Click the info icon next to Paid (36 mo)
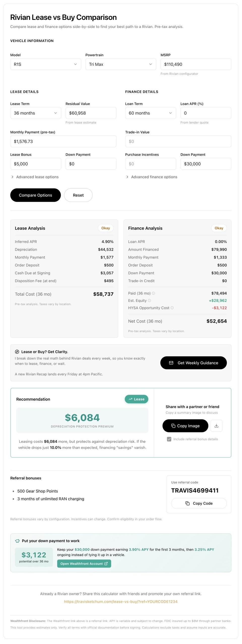This screenshot has height=644, width=242. (154, 293)
